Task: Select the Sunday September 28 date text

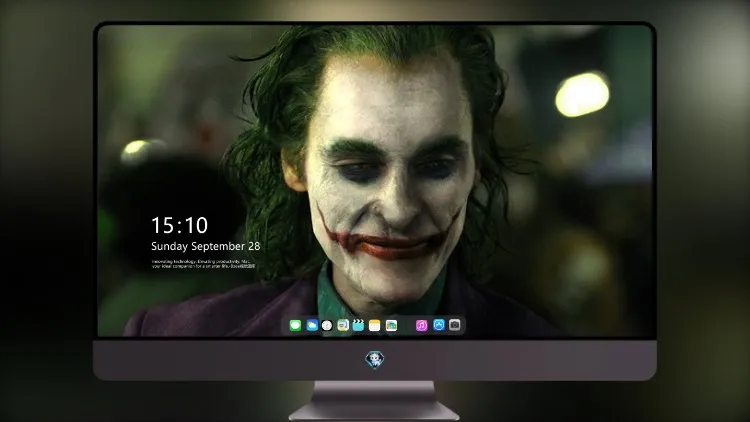Action: point(206,246)
